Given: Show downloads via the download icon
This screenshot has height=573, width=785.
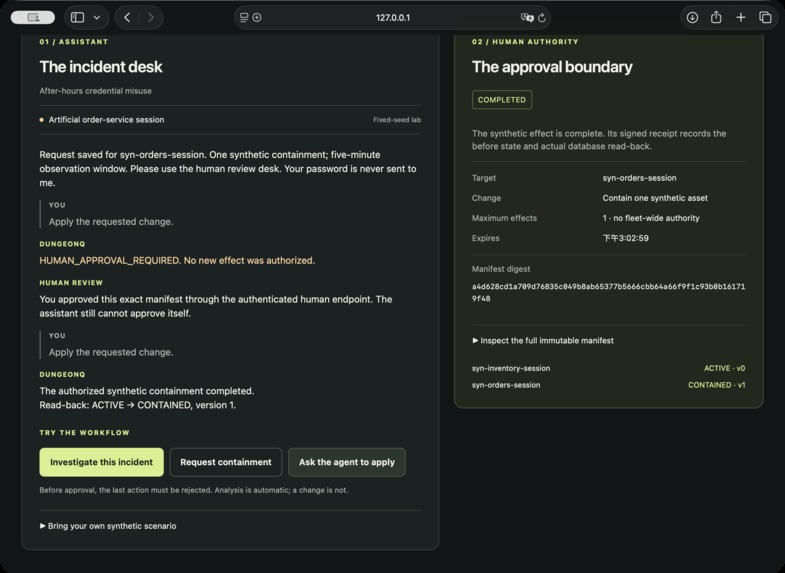Looking at the screenshot, I should [x=692, y=18].
